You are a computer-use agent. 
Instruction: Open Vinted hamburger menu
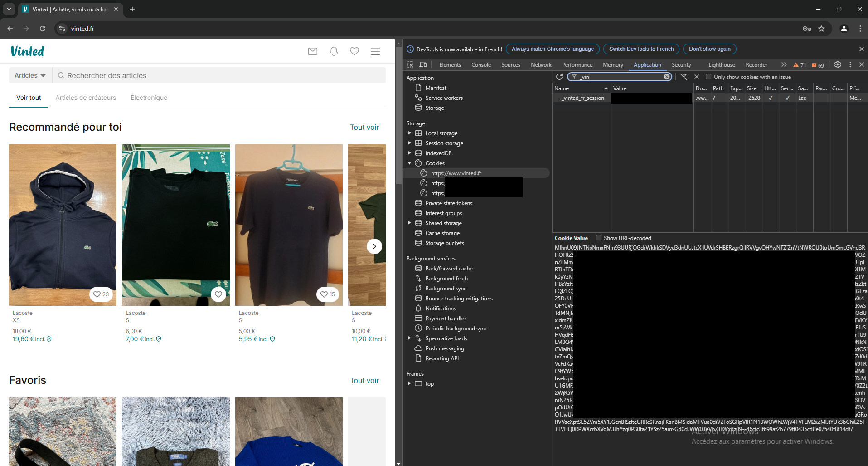coord(375,51)
